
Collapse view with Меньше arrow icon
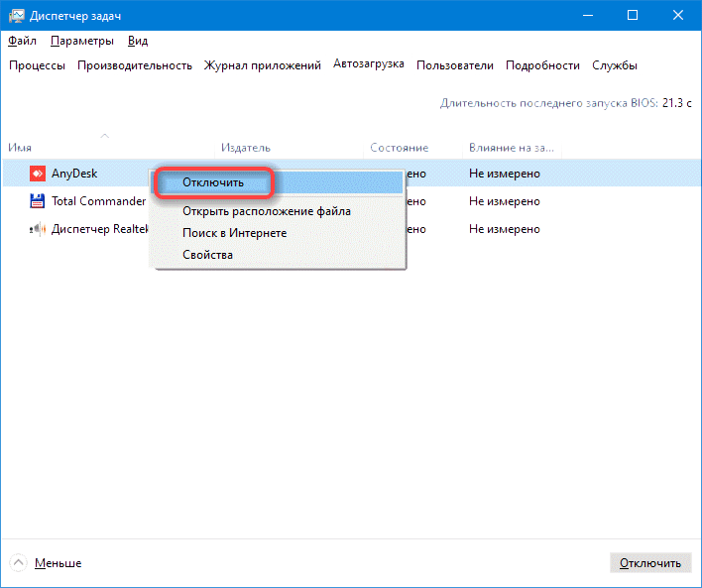coord(19,563)
